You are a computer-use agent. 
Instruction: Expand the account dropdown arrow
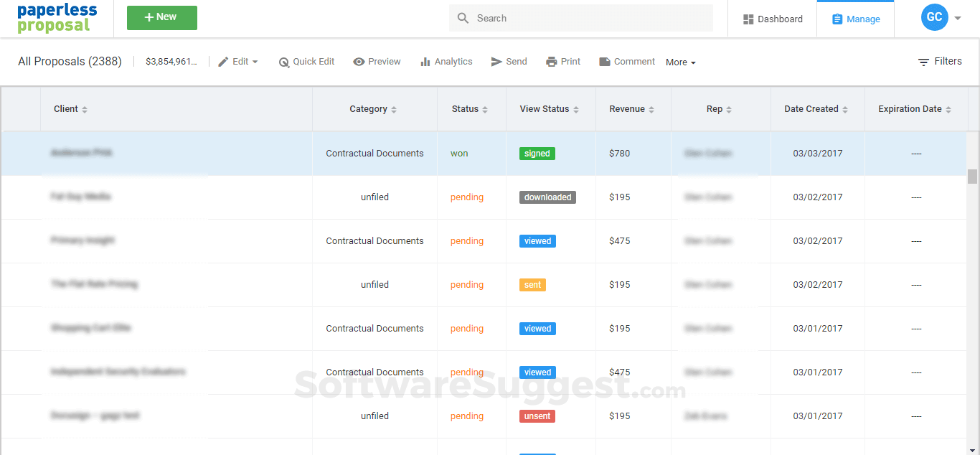(x=958, y=19)
